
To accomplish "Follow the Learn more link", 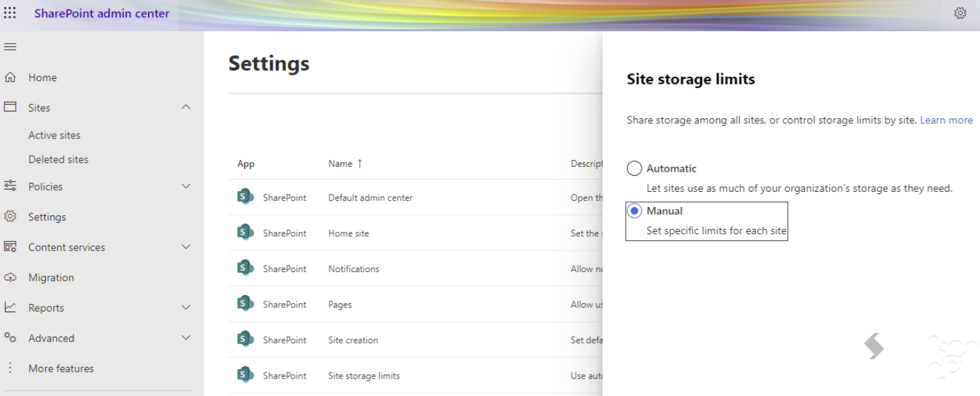I will [x=946, y=120].
